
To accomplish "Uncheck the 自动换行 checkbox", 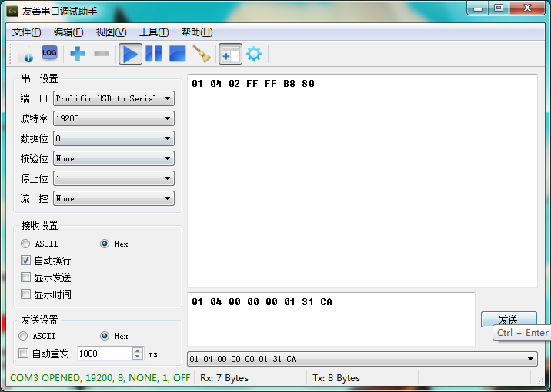I will click(x=26, y=261).
